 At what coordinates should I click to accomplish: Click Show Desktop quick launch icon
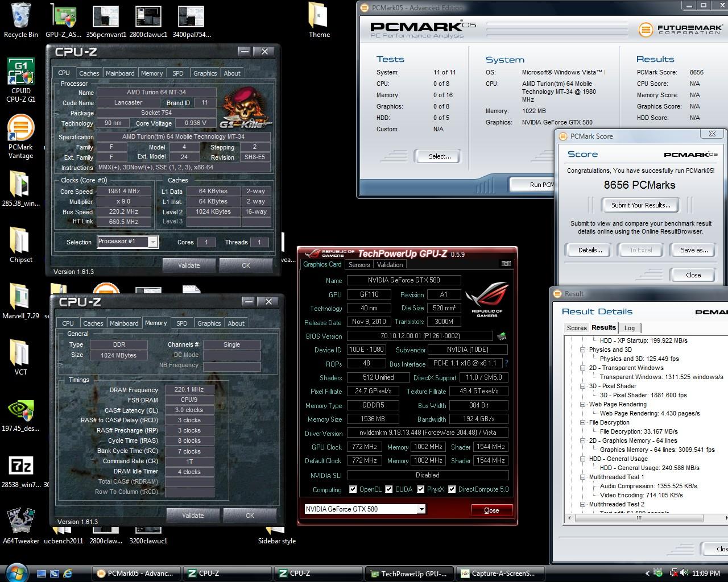42,573
